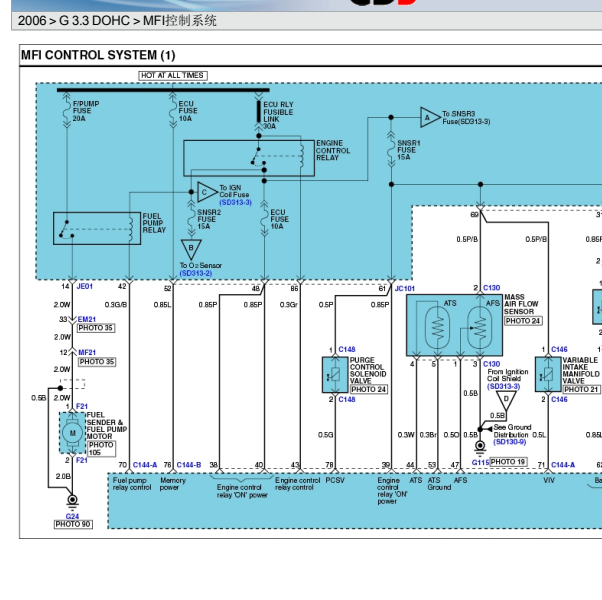Open the PHOTO 35 box under EM21
Image resolution: width=602 pixels, height=600 pixels.
click(x=96, y=328)
